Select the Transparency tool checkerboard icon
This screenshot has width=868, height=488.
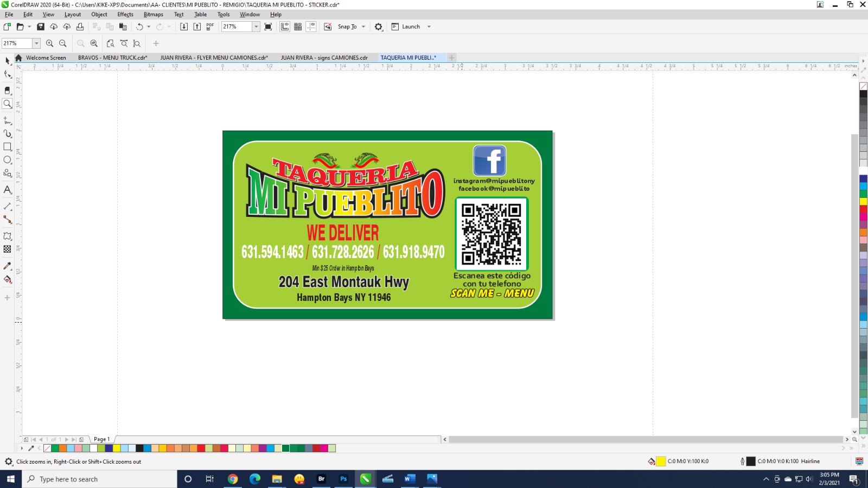pyautogui.click(x=7, y=249)
